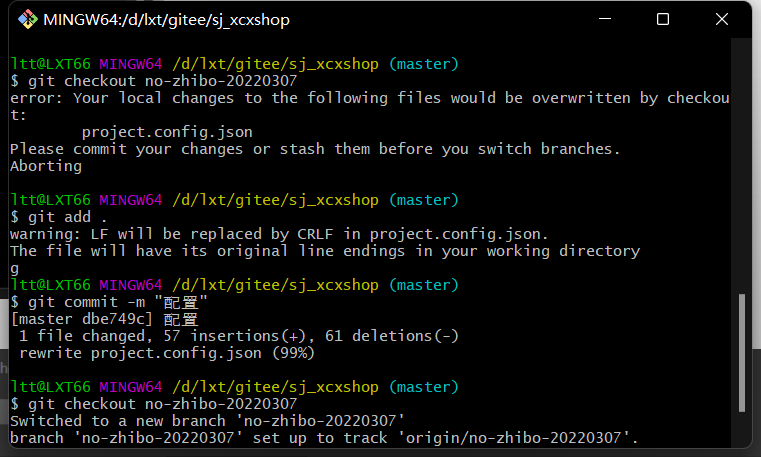
Task: Click the 'Aborting' text line
Action: [x=46, y=166]
